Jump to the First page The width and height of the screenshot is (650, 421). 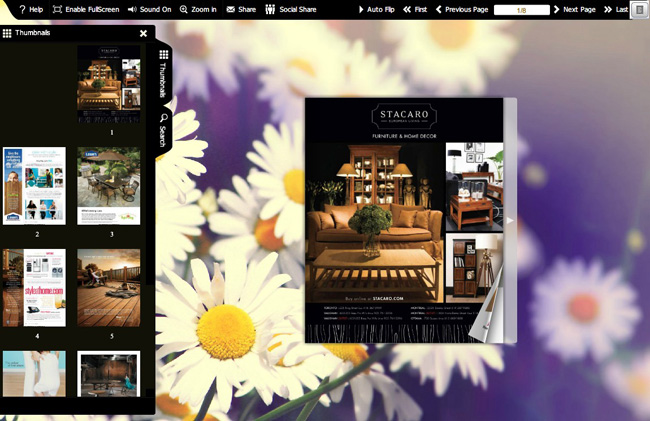coord(415,9)
